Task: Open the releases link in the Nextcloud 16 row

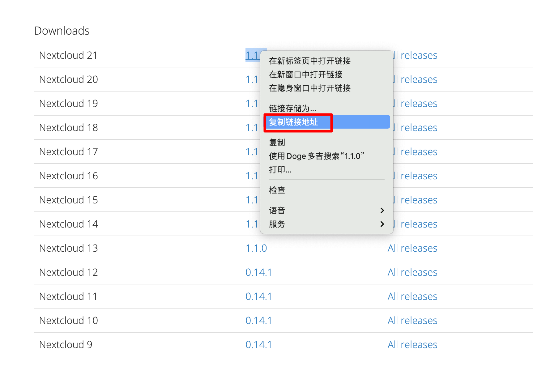Action: click(x=416, y=176)
